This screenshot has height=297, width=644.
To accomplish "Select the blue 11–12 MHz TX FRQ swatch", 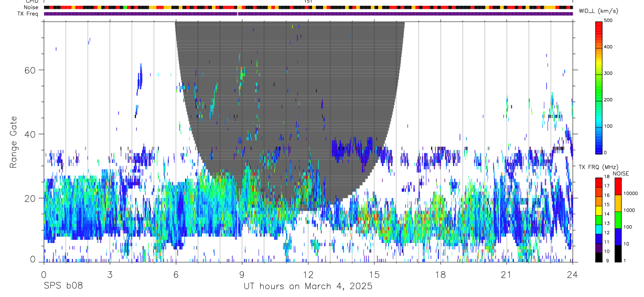I will tap(599, 238).
